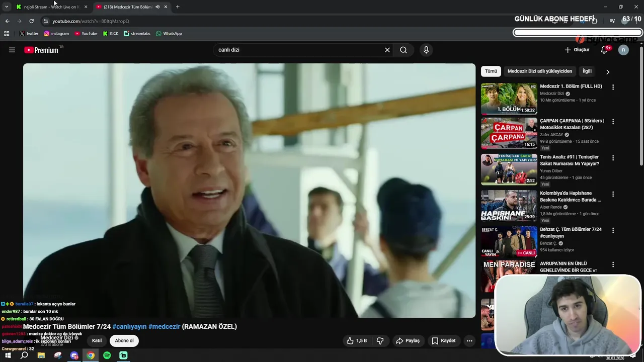Dislike the video with thumbs down
The height and width of the screenshot is (362, 644).
point(380,340)
